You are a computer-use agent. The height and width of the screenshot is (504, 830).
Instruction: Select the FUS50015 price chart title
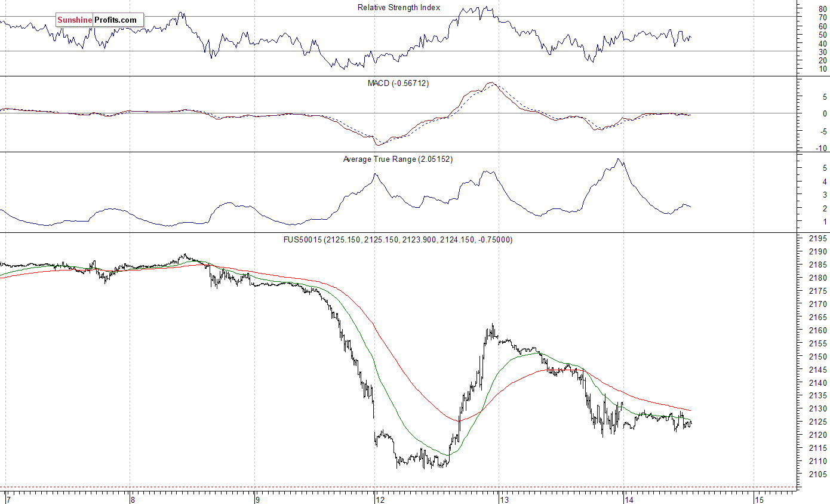click(x=399, y=239)
